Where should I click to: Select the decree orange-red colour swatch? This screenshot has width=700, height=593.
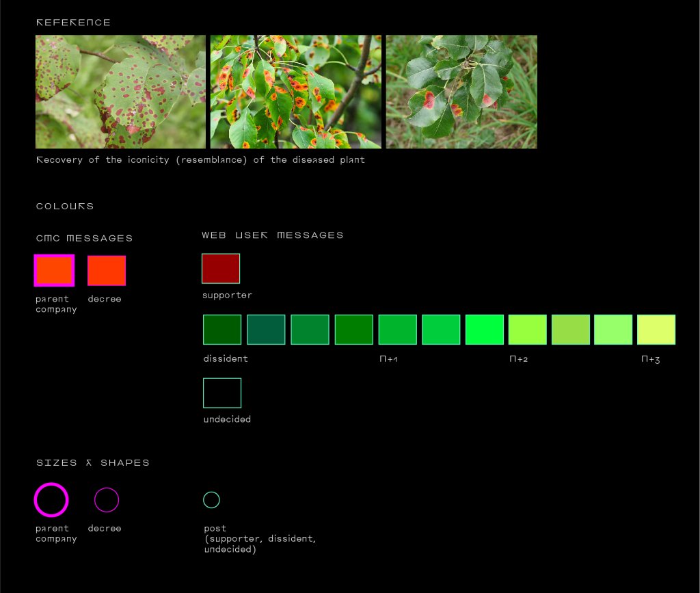pyautogui.click(x=107, y=271)
